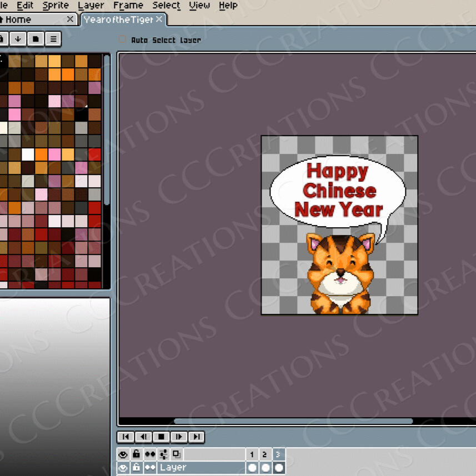Viewport: 476px width, 476px height.
Task: Open the Frame menu
Action: tap(128, 6)
